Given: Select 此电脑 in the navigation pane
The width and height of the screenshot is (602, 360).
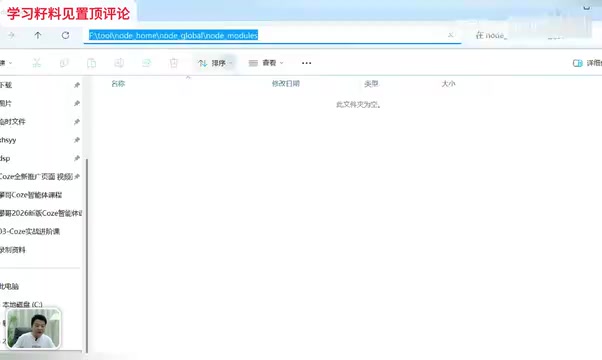Looking at the screenshot, I should (x=40, y=286).
